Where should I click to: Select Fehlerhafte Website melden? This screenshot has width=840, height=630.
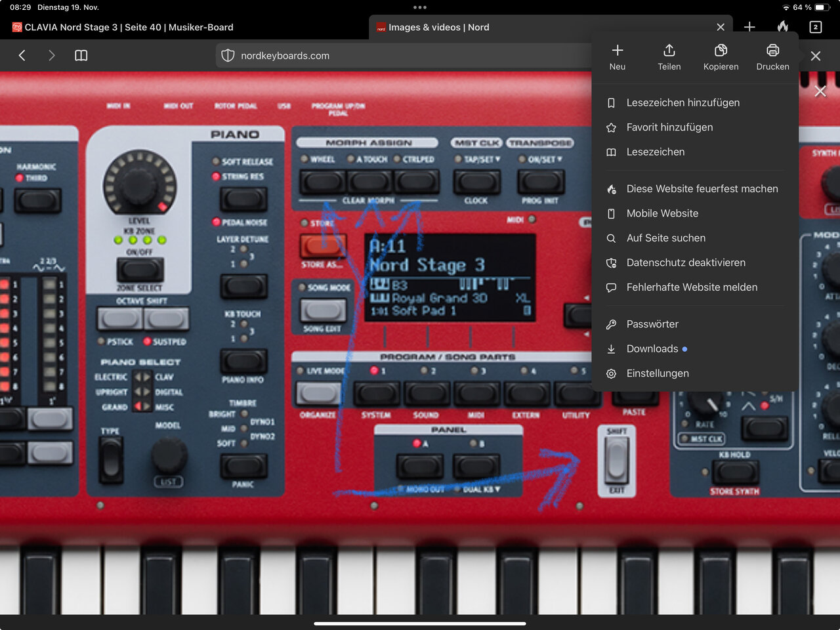[x=691, y=287]
